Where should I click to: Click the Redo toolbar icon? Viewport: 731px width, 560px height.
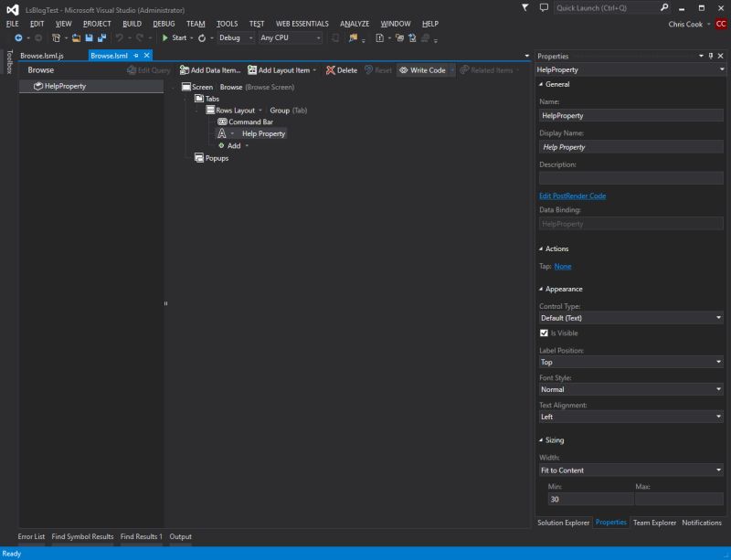pos(140,37)
